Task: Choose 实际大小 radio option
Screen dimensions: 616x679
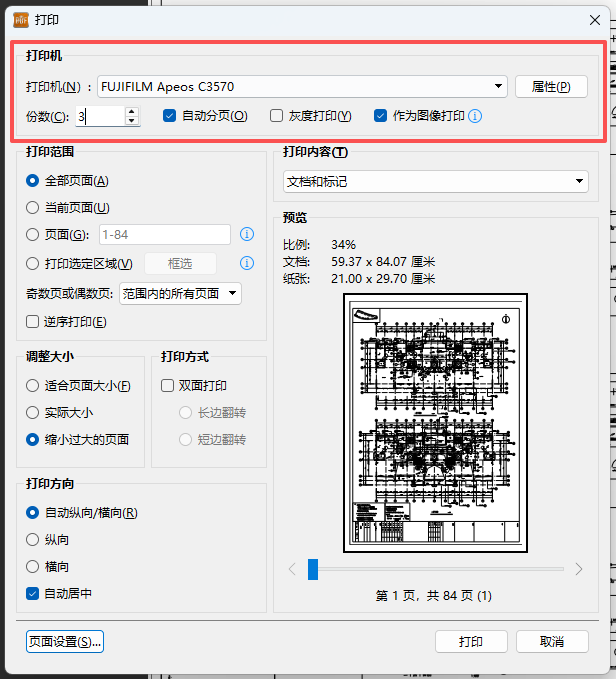Action: tap(33, 412)
